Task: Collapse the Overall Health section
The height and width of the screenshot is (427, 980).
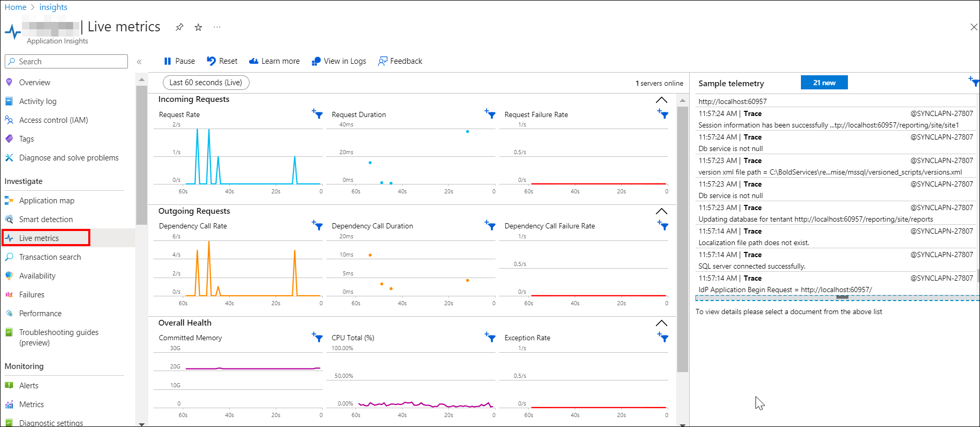Action: [662, 323]
